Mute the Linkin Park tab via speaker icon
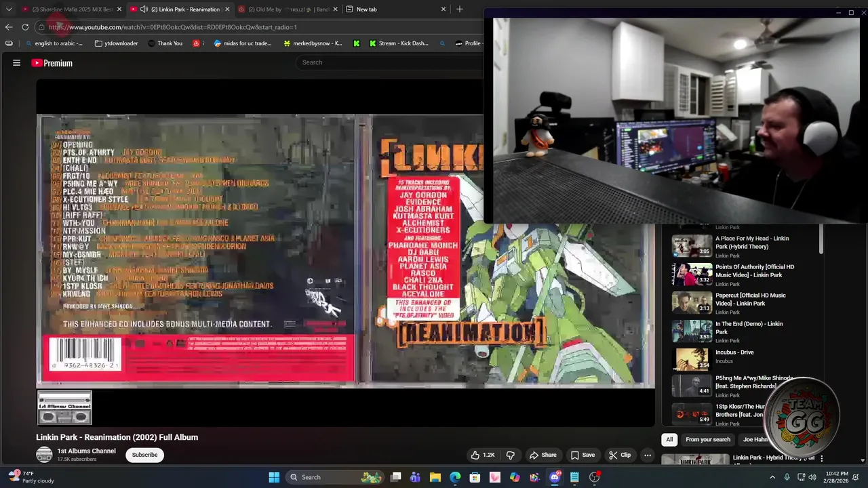 tap(144, 9)
